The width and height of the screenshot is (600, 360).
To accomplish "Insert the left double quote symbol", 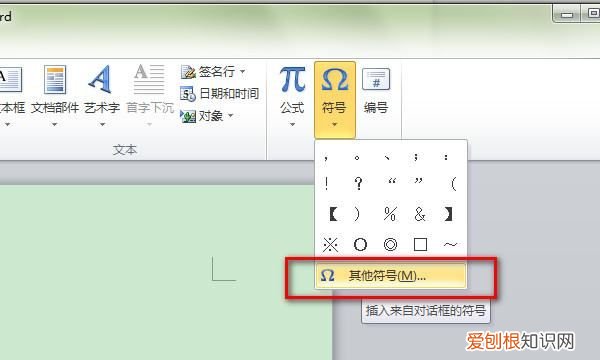I will coord(391,182).
